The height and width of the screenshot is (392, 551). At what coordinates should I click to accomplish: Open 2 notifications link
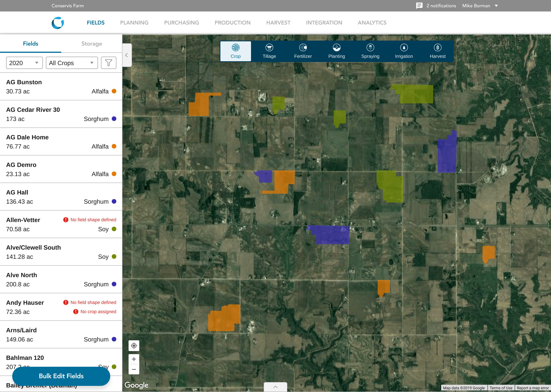[441, 6]
